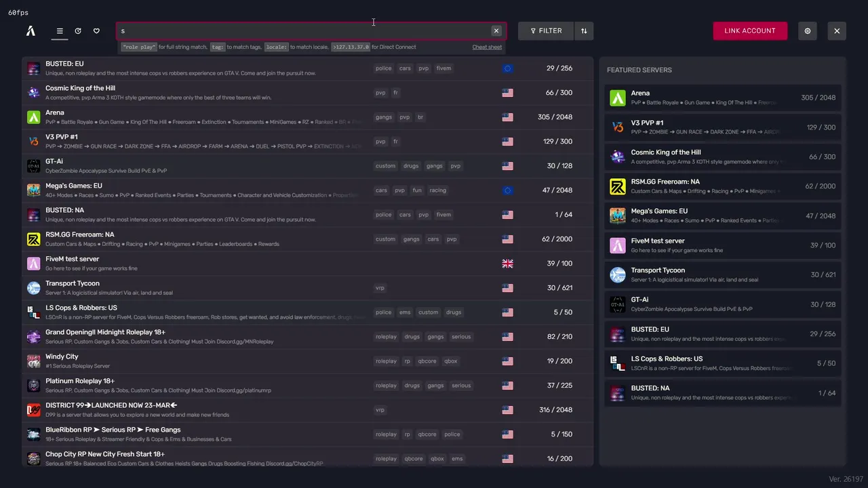Click Platinum Roleplay 18+ server icon
The height and width of the screenshot is (488, 868).
click(33, 386)
